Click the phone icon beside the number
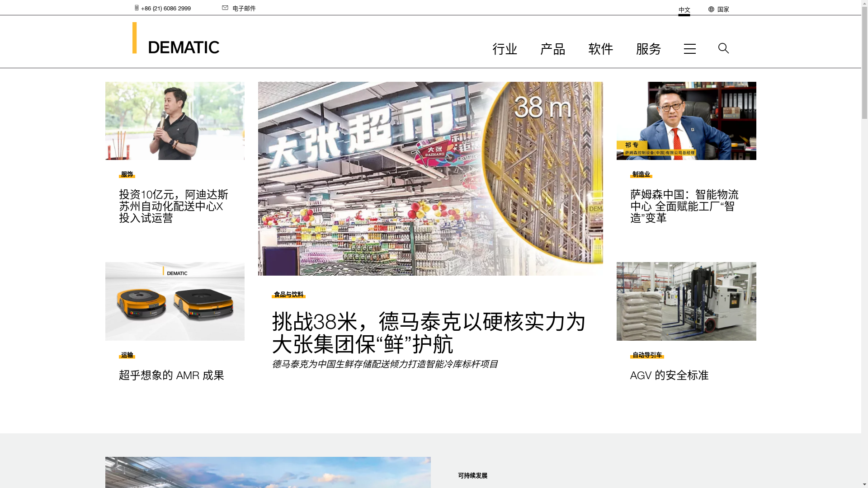The height and width of the screenshot is (488, 868). [137, 8]
